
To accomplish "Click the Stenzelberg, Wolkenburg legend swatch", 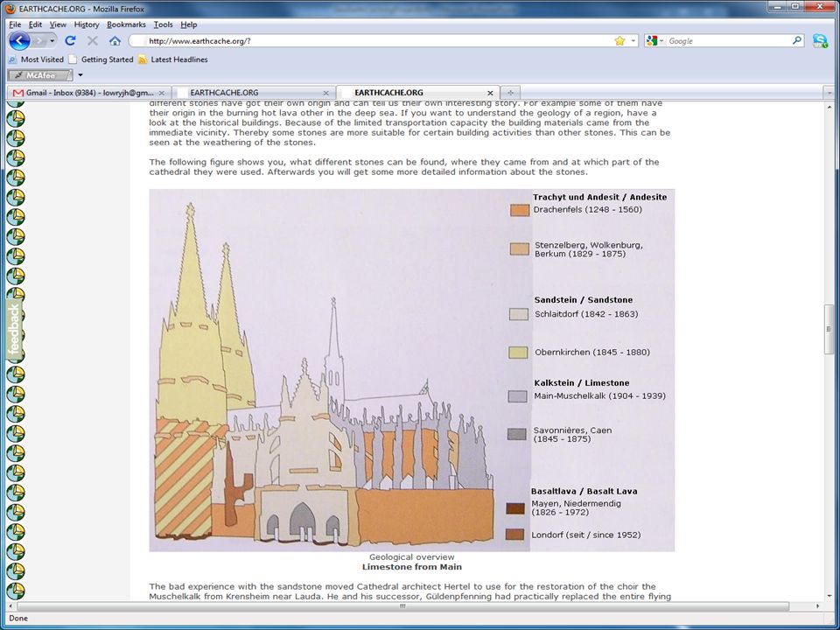I will 520,249.
